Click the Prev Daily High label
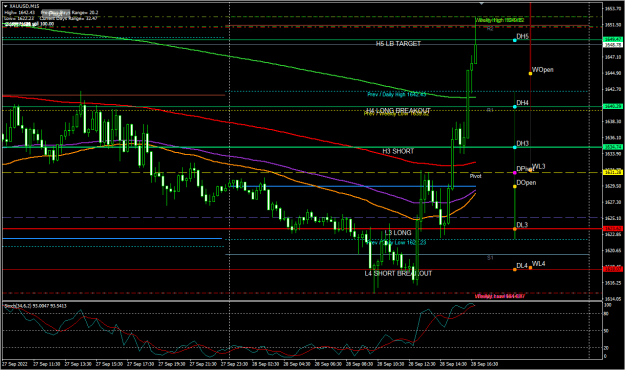The height and width of the screenshot is (370, 625). pyautogui.click(x=397, y=94)
